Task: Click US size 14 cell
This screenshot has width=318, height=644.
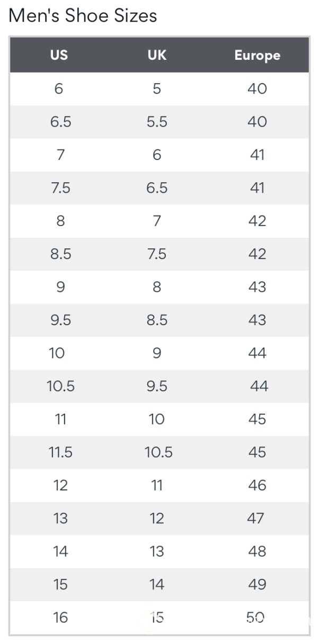Action: point(60,551)
